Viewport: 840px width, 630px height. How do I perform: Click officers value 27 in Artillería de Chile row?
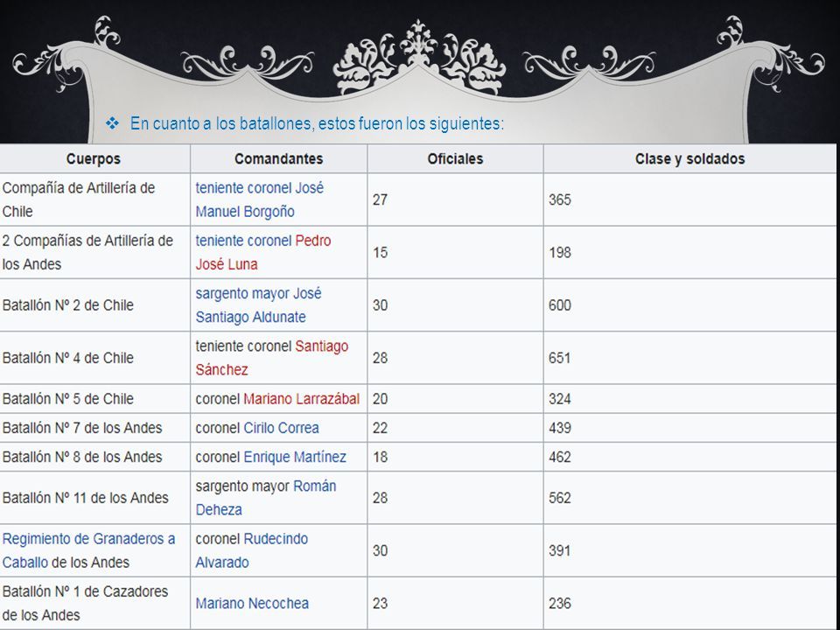click(x=381, y=199)
